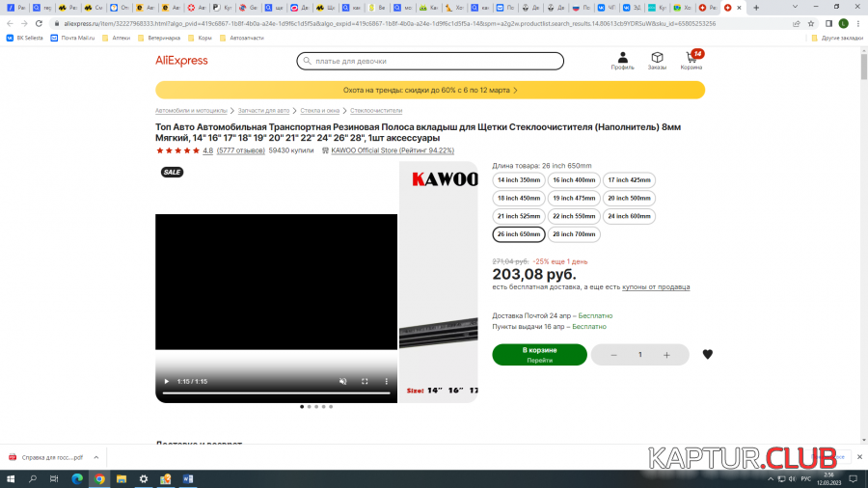The width and height of the screenshot is (868, 488).
Task: Choose the 28 inch 700mm size option
Action: (574, 234)
